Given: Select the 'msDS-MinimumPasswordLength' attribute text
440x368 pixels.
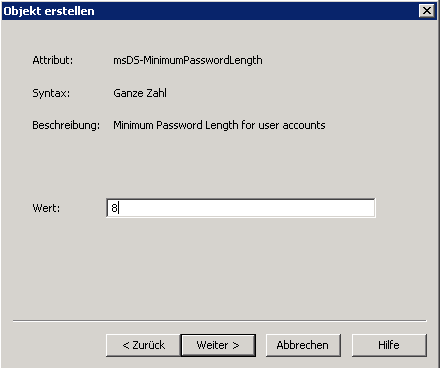Looking at the screenshot, I should pos(188,60).
